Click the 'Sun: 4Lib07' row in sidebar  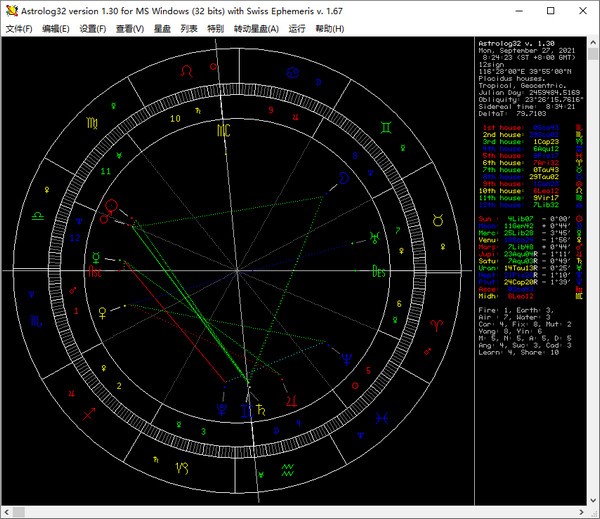click(x=530, y=219)
